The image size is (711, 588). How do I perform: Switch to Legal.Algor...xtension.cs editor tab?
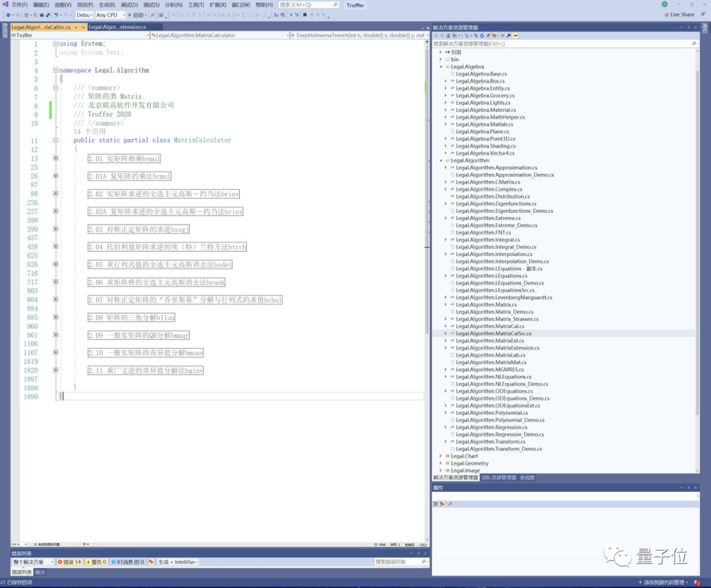[x=116, y=27]
